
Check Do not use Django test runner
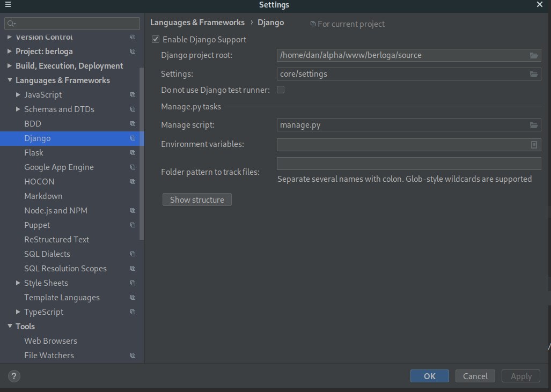[x=281, y=90]
